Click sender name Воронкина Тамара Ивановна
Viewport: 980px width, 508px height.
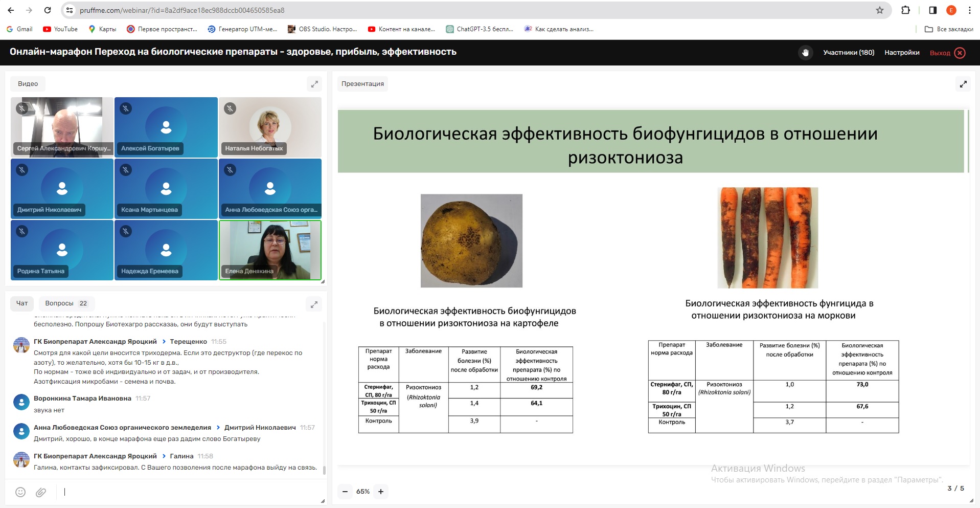(x=82, y=399)
